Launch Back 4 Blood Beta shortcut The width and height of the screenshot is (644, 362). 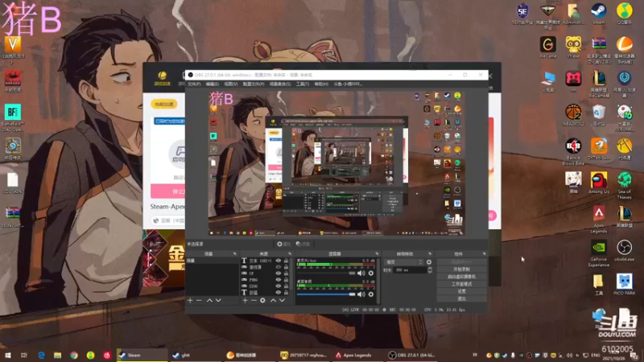point(573,151)
